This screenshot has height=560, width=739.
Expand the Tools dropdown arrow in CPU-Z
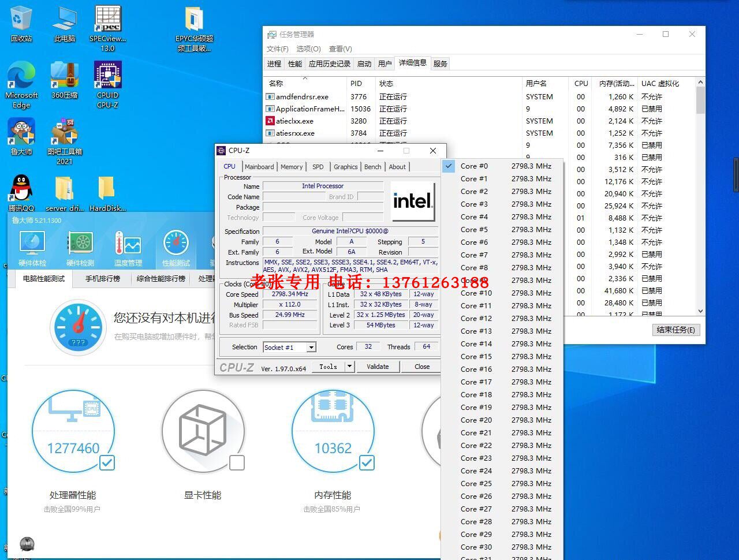coord(349,367)
